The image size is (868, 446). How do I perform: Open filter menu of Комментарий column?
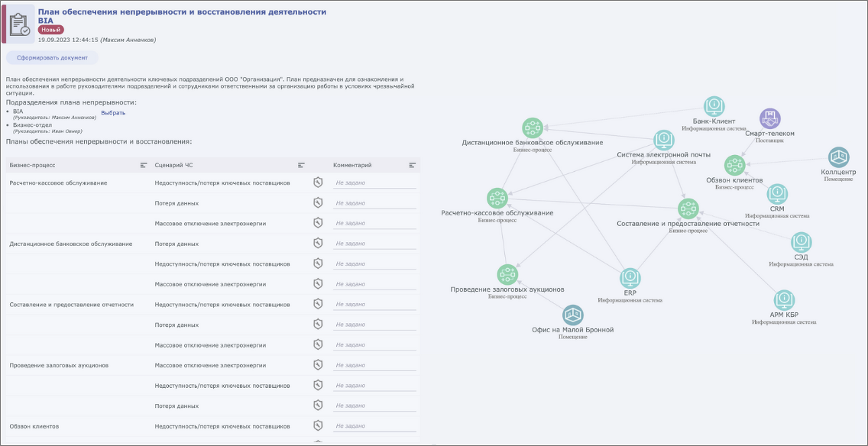pyautogui.click(x=413, y=165)
